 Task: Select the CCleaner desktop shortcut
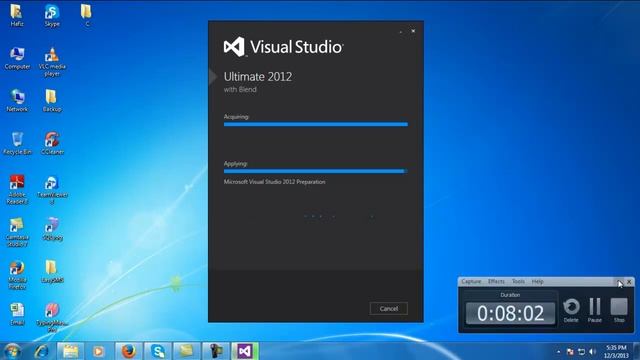[x=52, y=144]
